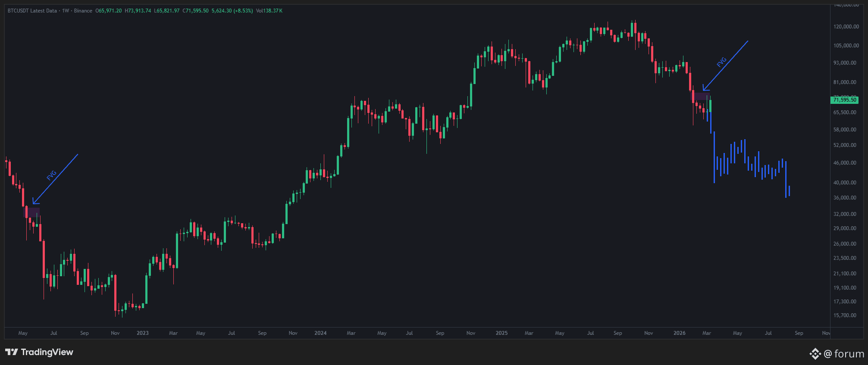868x365 pixels.
Task: Click the Mar label right after 2024
Action: click(x=351, y=333)
